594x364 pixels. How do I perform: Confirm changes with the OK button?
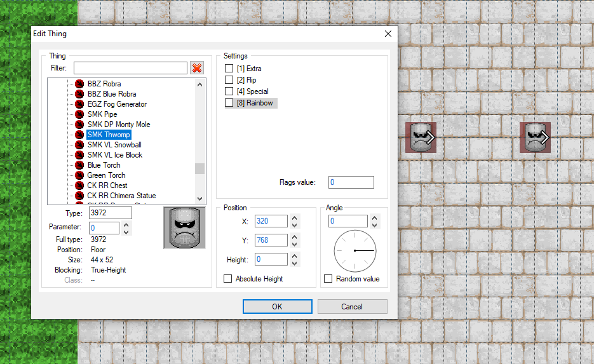coord(277,306)
